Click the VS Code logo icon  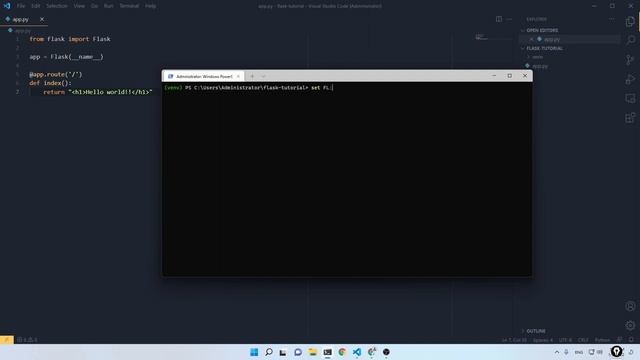[x=7, y=6]
